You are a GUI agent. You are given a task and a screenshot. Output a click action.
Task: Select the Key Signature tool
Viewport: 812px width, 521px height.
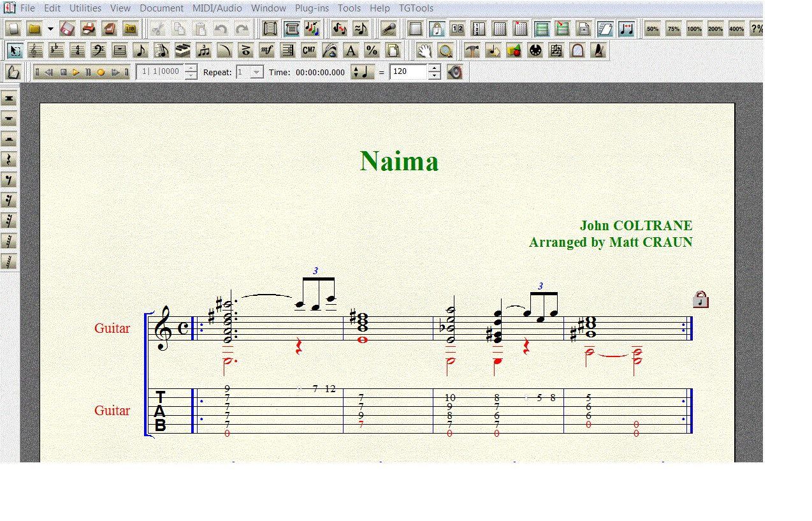click(x=56, y=50)
